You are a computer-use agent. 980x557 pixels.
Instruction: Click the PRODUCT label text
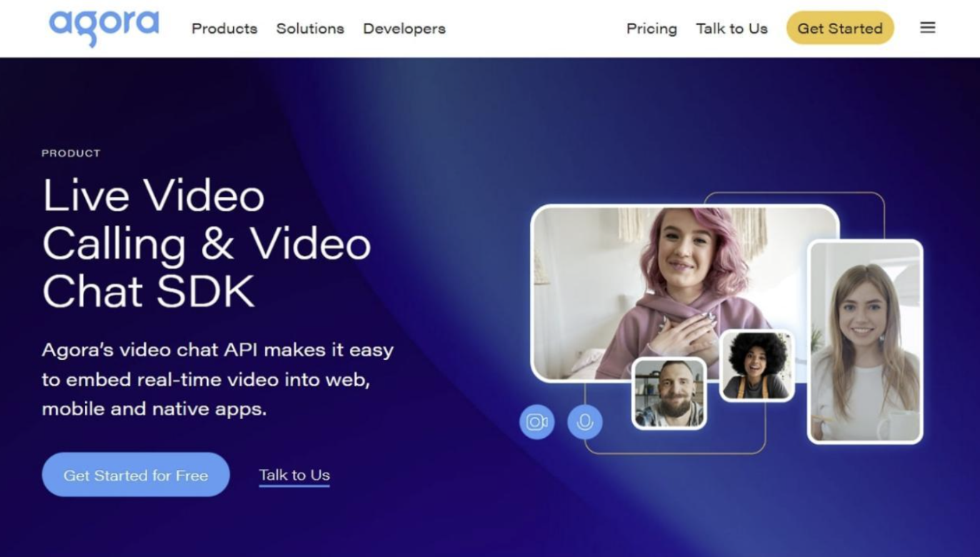coord(71,153)
